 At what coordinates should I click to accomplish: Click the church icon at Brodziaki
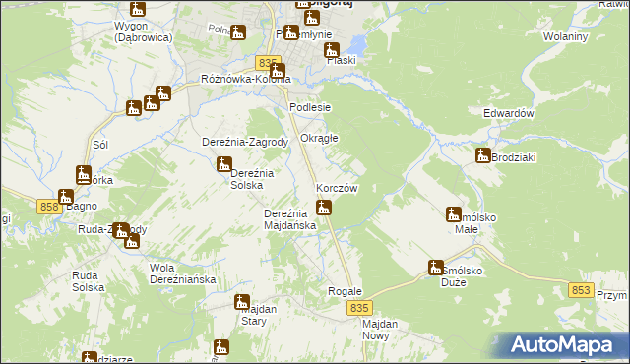(x=483, y=155)
